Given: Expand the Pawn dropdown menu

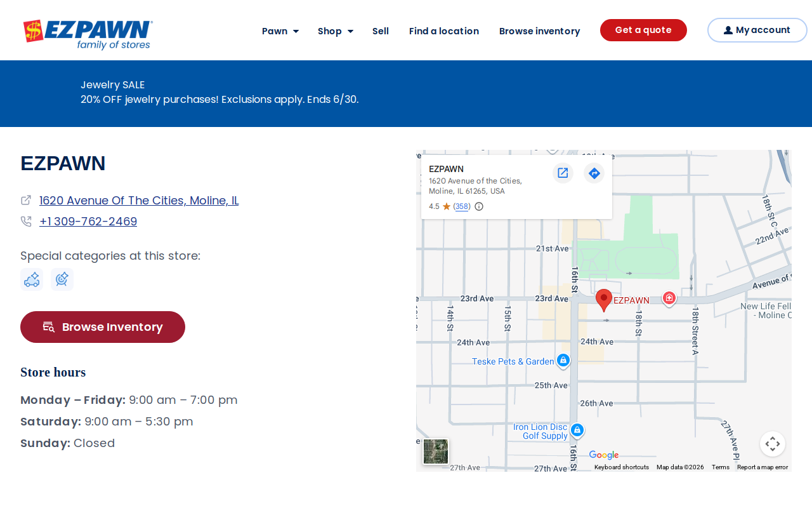Looking at the screenshot, I should (280, 31).
